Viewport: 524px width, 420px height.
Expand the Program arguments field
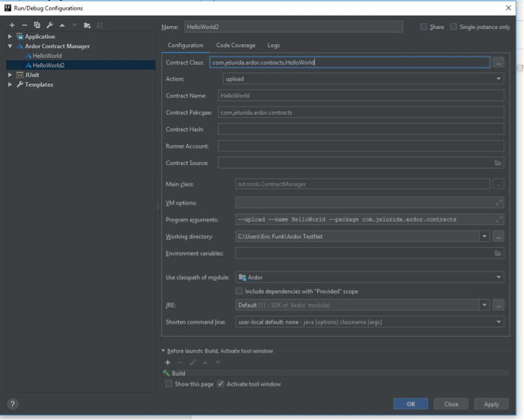coord(498,219)
